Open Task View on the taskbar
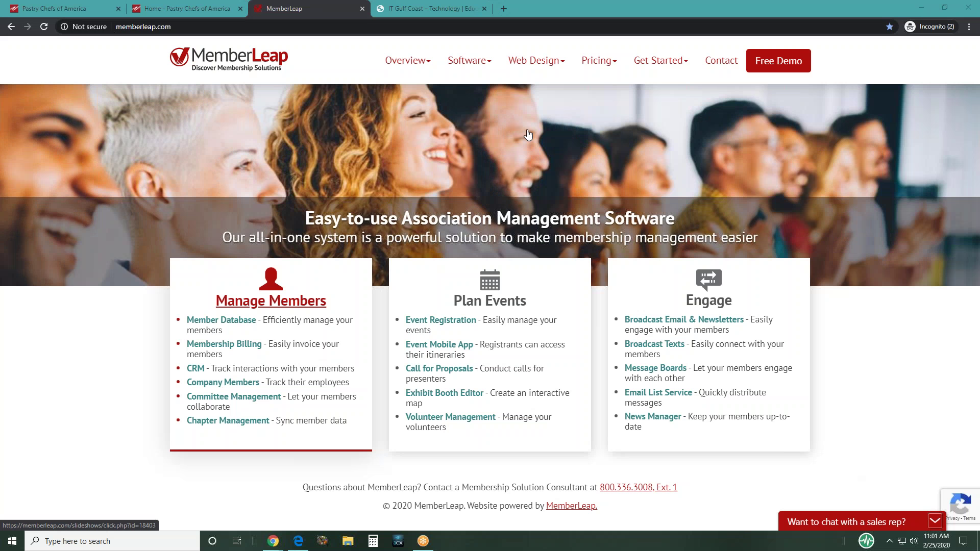This screenshot has width=980, height=551. coord(237,541)
